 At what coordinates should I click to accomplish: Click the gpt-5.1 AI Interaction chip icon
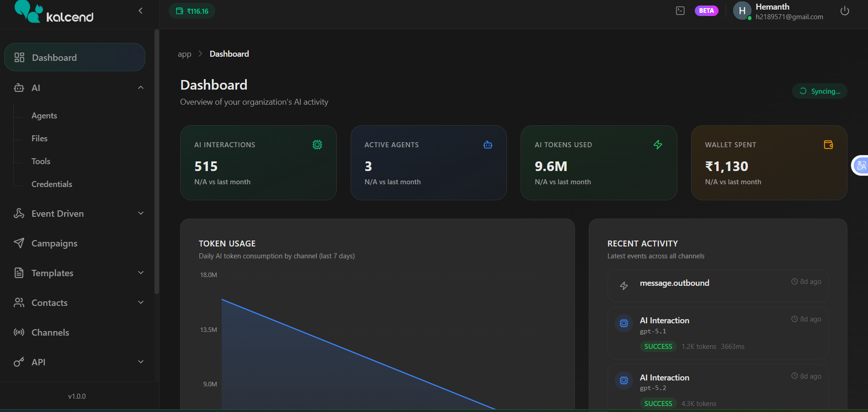point(624,323)
